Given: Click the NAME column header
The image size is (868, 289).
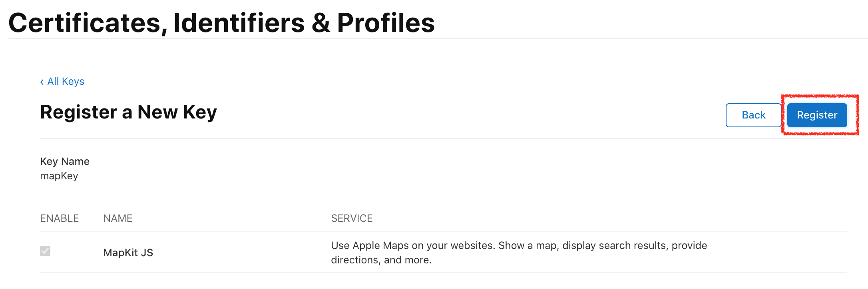Looking at the screenshot, I should pyautogui.click(x=118, y=218).
